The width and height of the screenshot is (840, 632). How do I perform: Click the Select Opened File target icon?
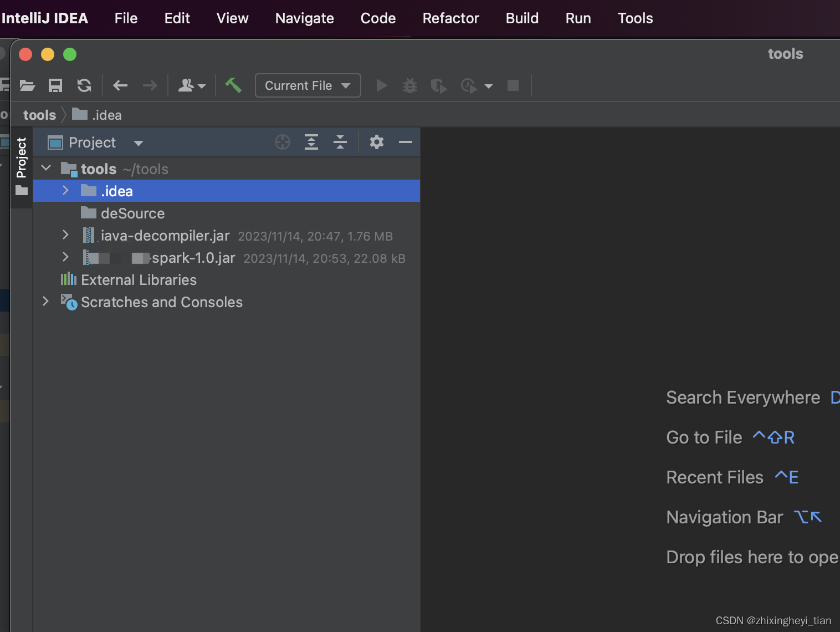click(x=283, y=142)
